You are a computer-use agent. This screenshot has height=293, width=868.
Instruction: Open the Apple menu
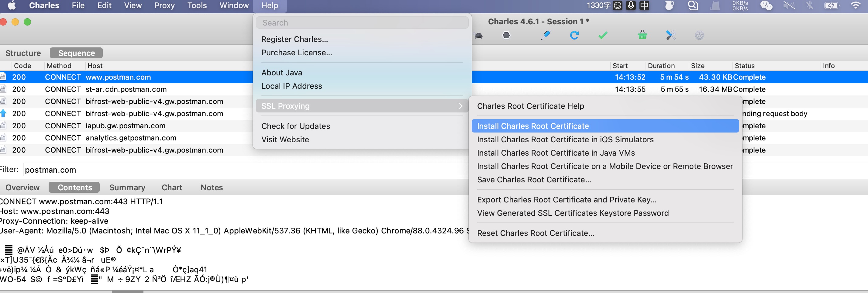tap(12, 5)
